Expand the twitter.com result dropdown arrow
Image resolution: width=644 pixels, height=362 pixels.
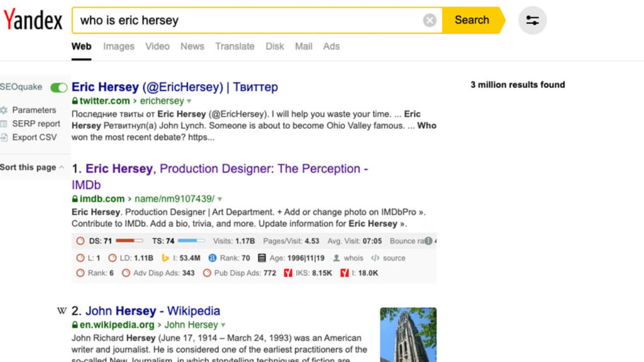189,101
